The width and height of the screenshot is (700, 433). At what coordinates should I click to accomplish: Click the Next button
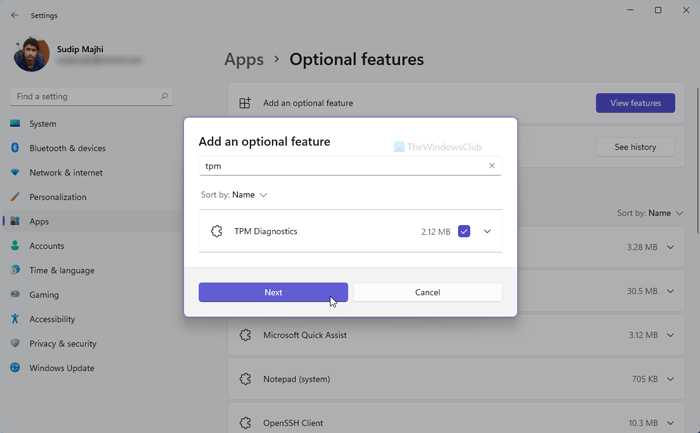click(273, 292)
